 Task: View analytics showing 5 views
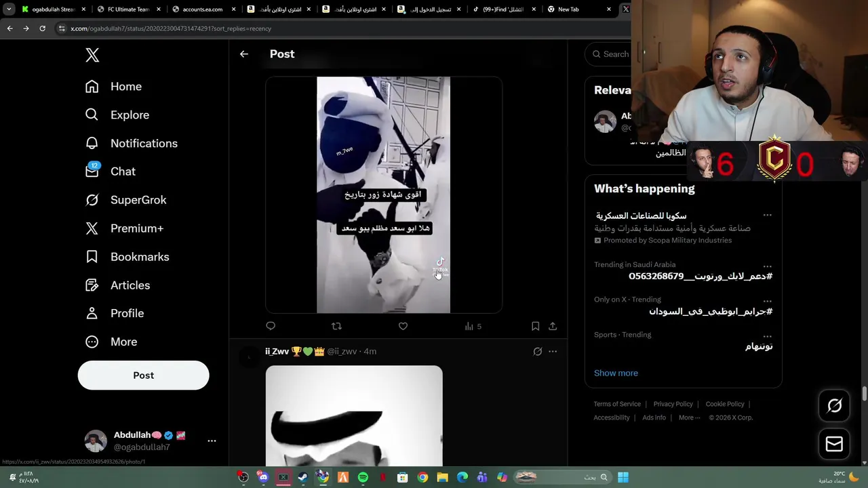coord(473,326)
